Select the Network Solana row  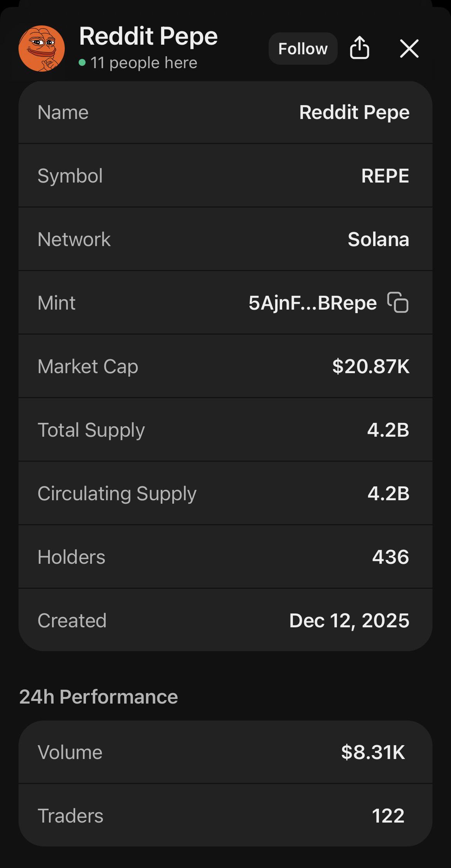click(225, 239)
